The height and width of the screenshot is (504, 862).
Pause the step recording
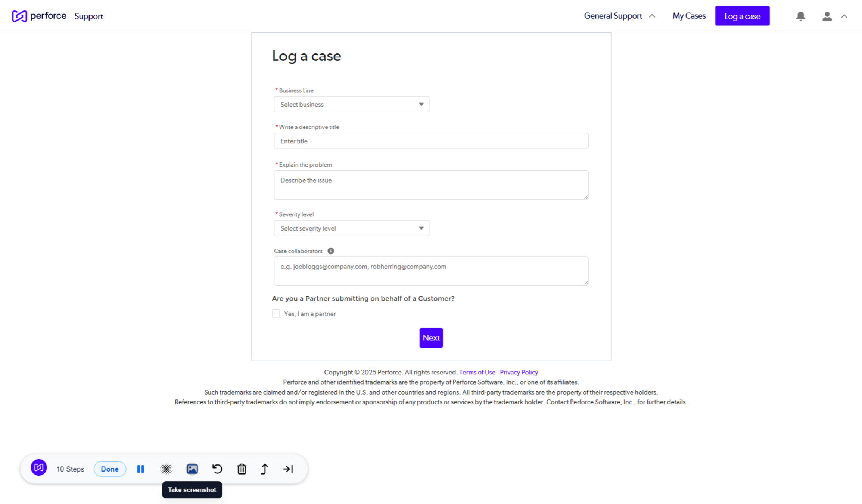(x=141, y=469)
